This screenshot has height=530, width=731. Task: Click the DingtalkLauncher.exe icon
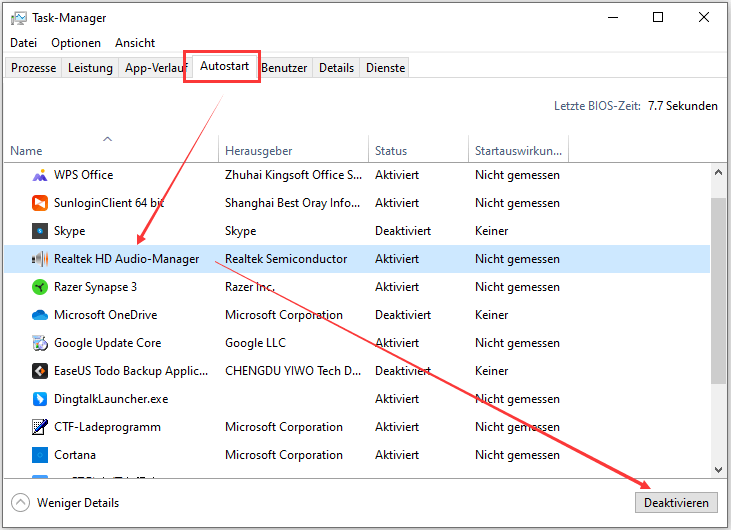pyautogui.click(x=40, y=399)
